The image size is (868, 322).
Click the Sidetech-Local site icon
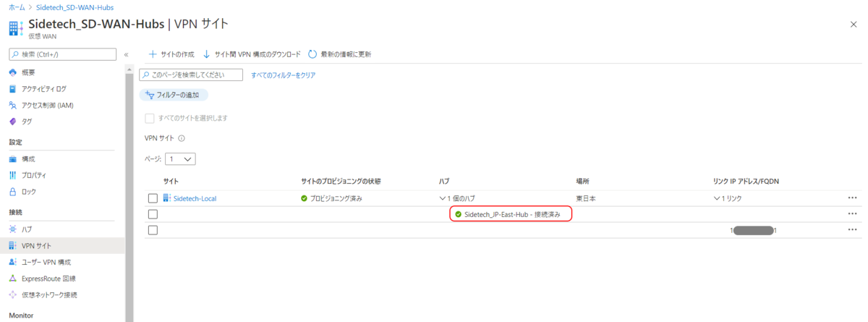point(167,198)
